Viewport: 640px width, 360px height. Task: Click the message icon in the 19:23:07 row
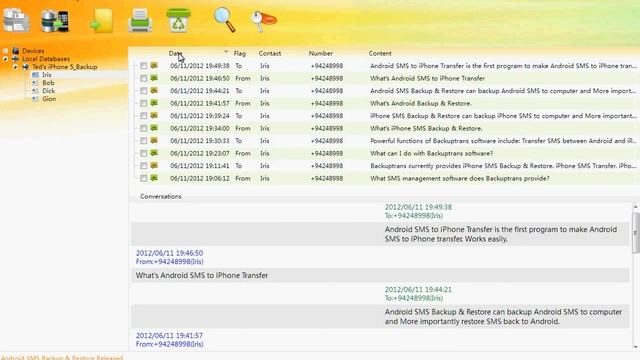[154, 153]
